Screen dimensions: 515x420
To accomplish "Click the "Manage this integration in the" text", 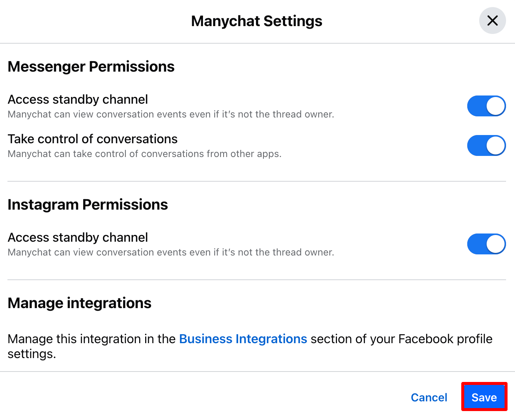I will point(91,339).
